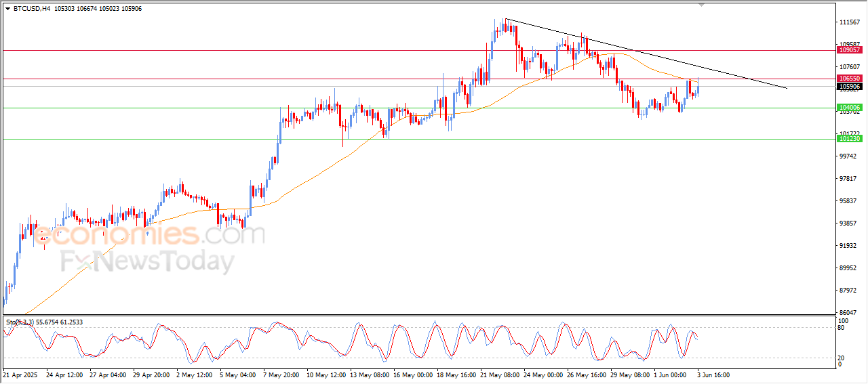Click the 7 May 20:00 time label

point(281,374)
